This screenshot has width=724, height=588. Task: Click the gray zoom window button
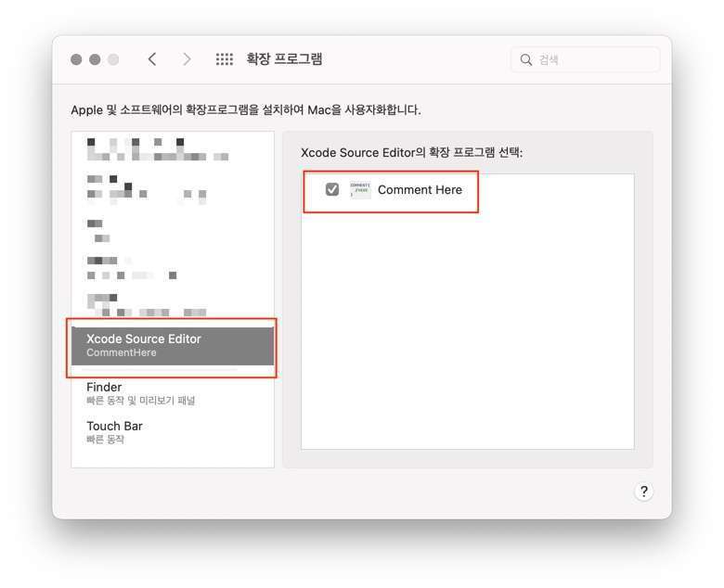[113, 59]
